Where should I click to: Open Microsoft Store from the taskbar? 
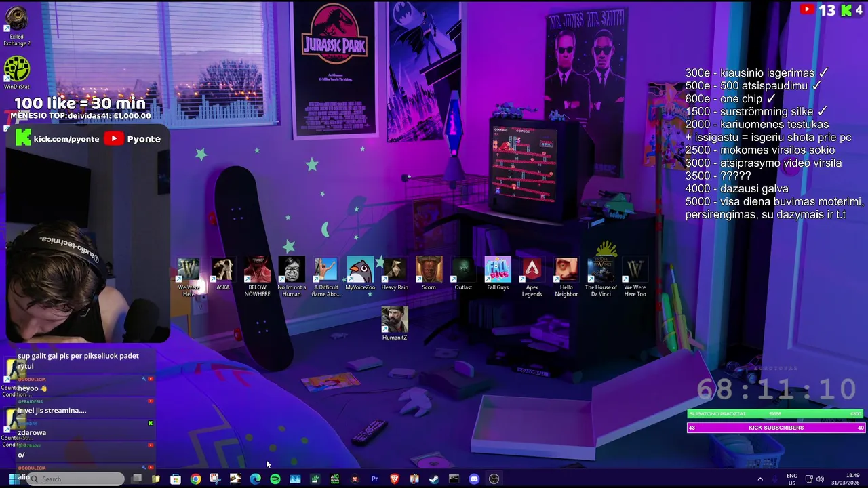(x=176, y=479)
